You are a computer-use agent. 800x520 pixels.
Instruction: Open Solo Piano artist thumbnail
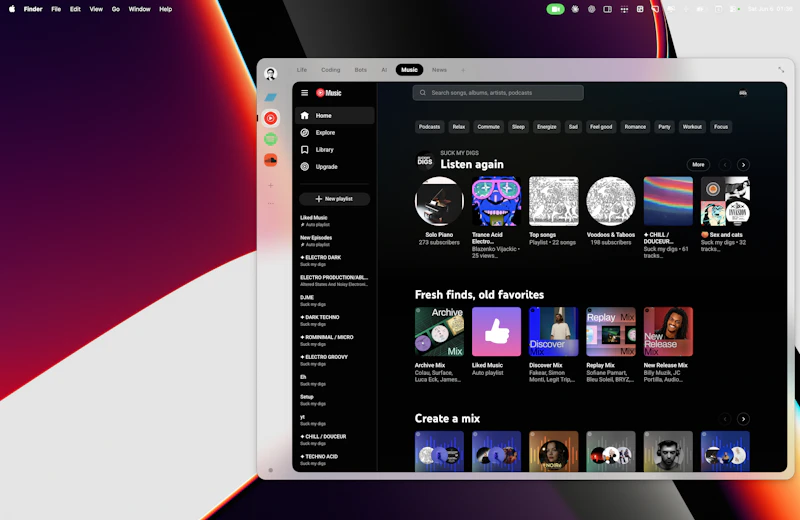(439, 201)
